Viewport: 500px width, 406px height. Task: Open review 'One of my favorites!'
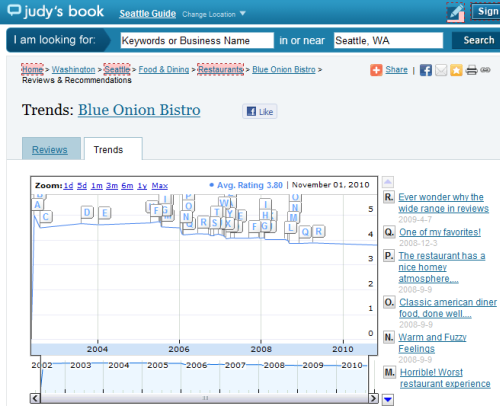click(440, 232)
